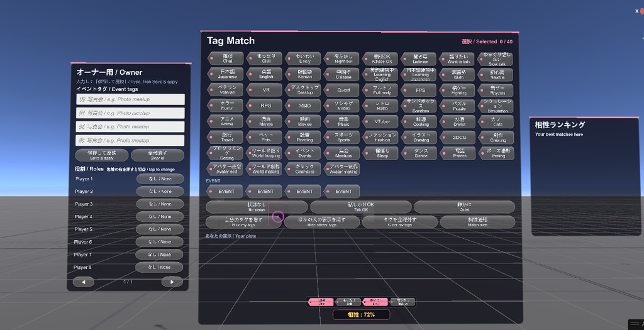Go to previous page in Owner panel
This screenshot has height=330, width=644.
[84, 282]
